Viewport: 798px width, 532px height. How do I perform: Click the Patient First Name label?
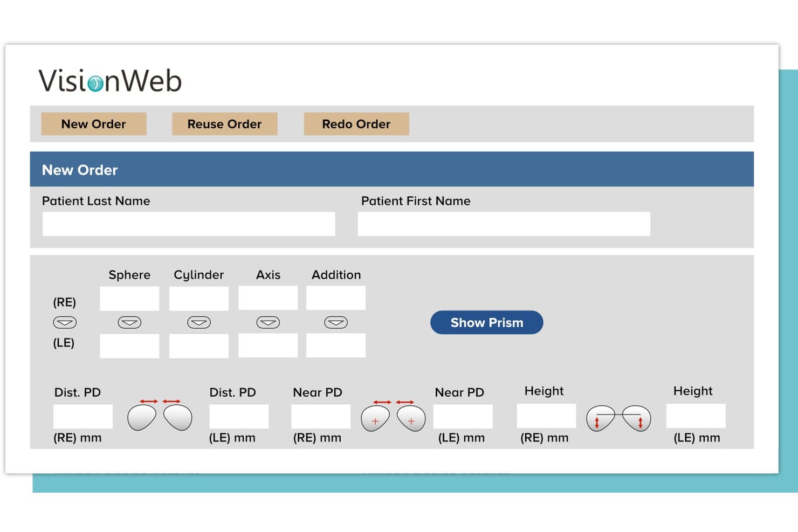416,201
